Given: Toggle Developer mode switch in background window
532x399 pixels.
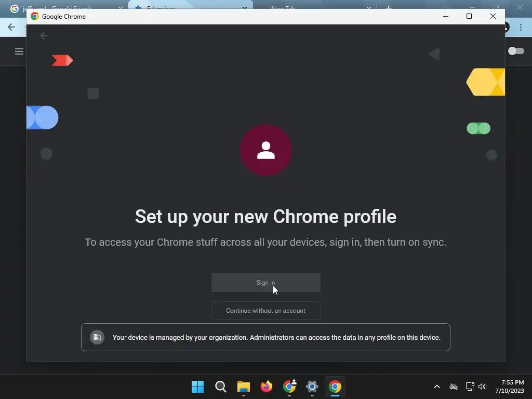Looking at the screenshot, I should click(x=516, y=51).
